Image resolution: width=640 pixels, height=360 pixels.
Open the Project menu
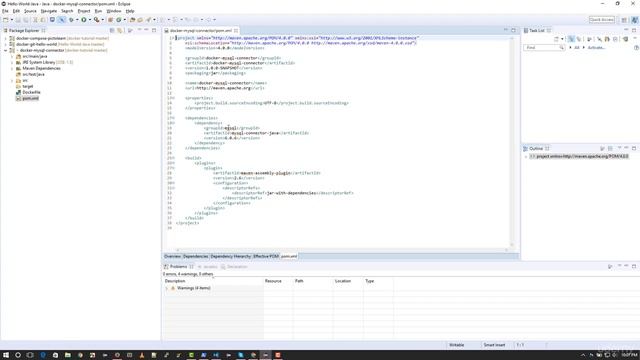84,11
